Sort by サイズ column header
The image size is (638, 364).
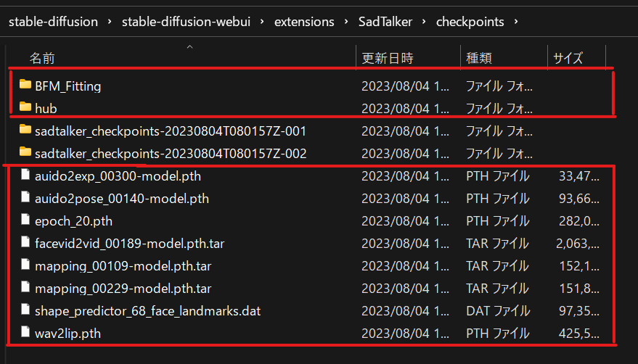click(x=568, y=58)
